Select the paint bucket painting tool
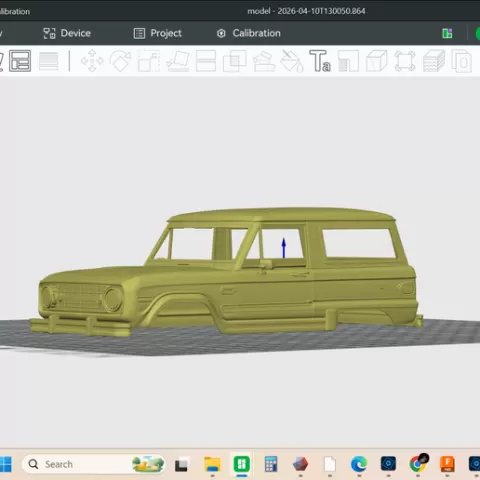This screenshot has width=480, height=480. pos(292,61)
